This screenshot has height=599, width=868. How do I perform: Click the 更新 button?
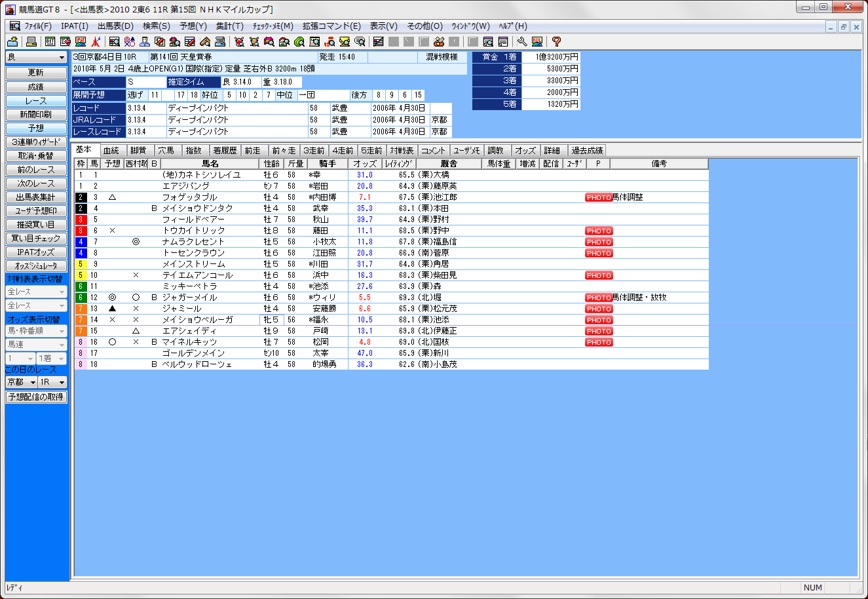pos(36,73)
